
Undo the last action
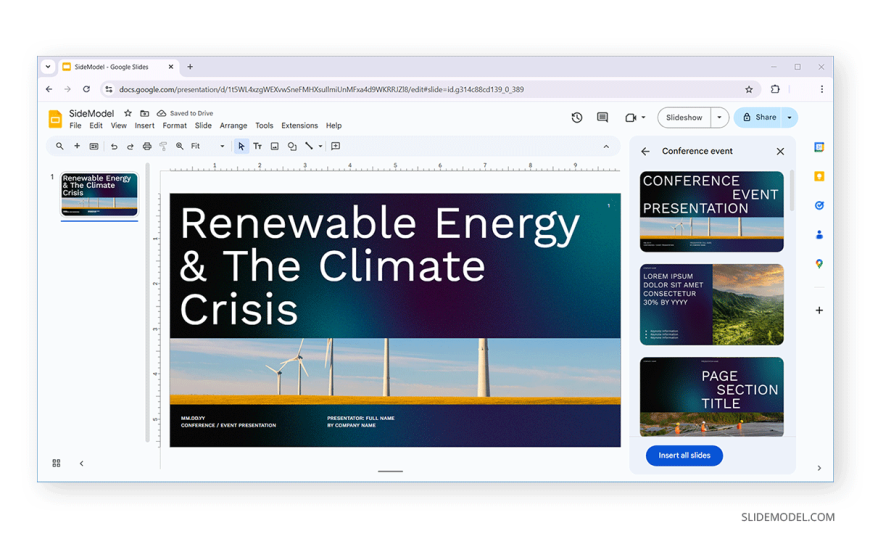[114, 147]
